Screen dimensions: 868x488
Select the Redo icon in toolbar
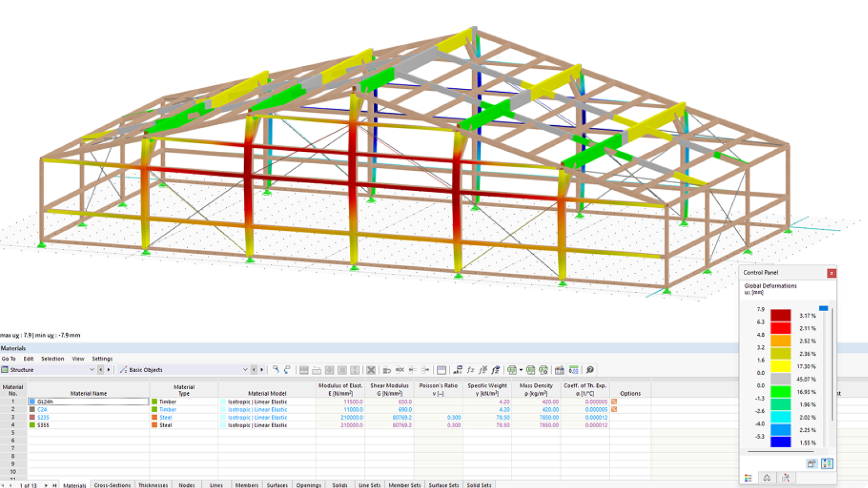[288, 370]
